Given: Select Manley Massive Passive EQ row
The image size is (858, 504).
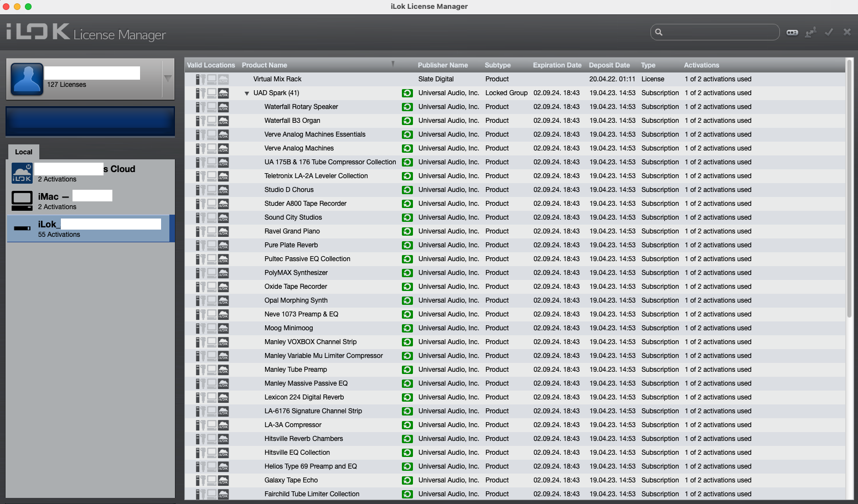Looking at the screenshot, I should click(x=515, y=383).
